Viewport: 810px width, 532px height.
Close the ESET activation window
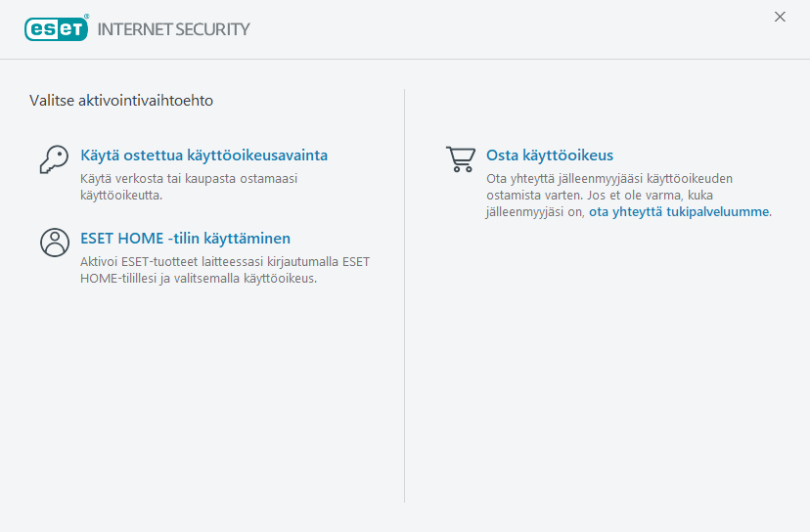[x=780, y=17]
